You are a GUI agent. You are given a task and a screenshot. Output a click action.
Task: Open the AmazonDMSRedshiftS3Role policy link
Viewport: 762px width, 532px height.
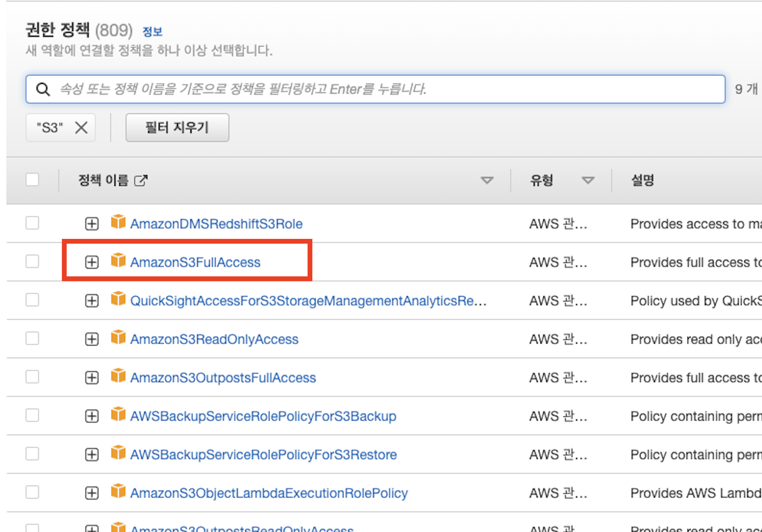[x=217, y=224]
